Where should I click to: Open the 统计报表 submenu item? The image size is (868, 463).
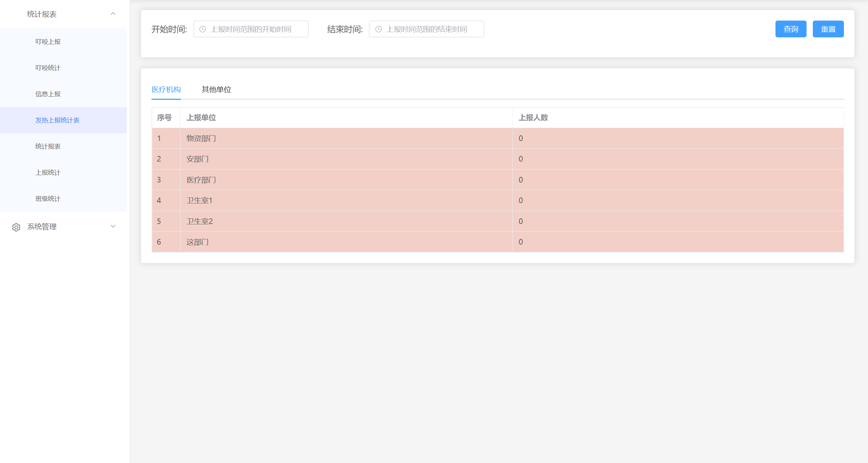(63, 147)
